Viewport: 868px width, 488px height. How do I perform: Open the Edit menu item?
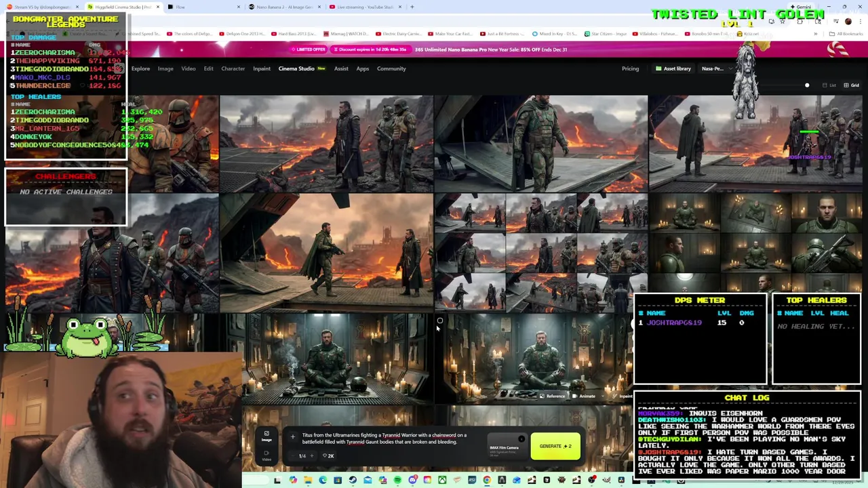pyautogui.click(x=208, y=68)
